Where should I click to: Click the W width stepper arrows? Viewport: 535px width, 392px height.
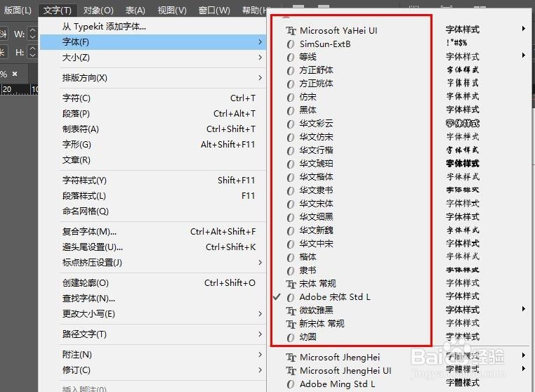coord(32,34)
